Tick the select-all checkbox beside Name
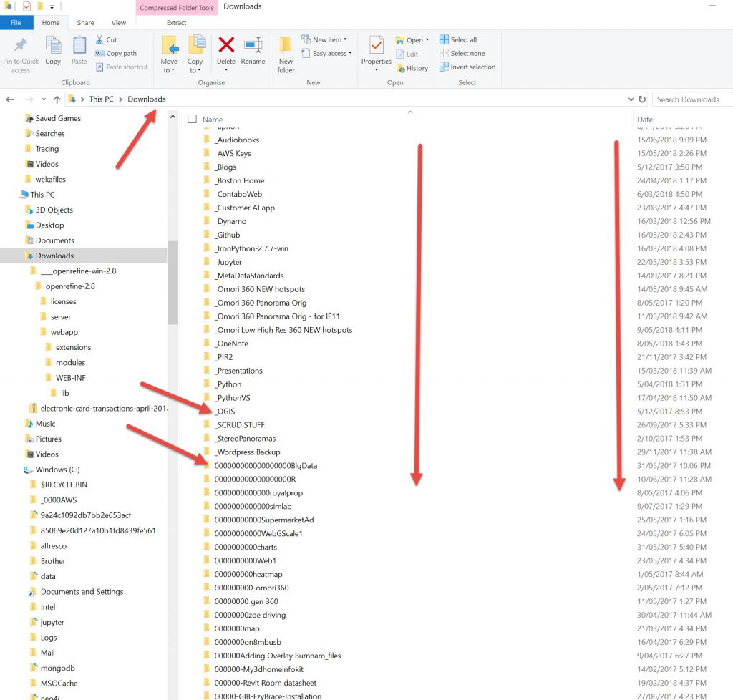Screen dimensions: 733x700 (192, 120)
